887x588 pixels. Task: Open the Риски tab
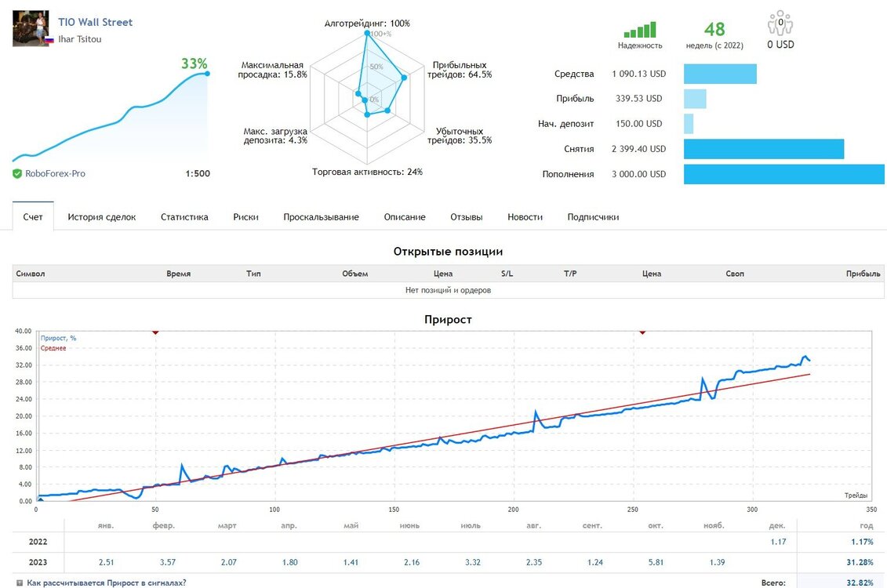[x=245, y=216]
